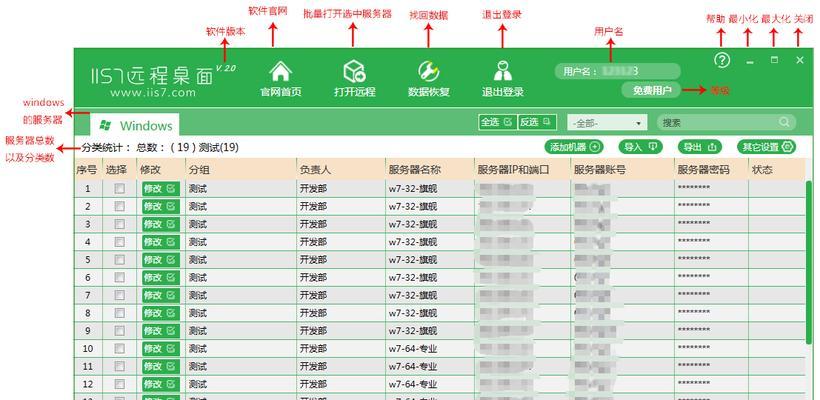Click the 免费用户 level badge
Viewport: 820px width, 400px height.
point(651,90)
